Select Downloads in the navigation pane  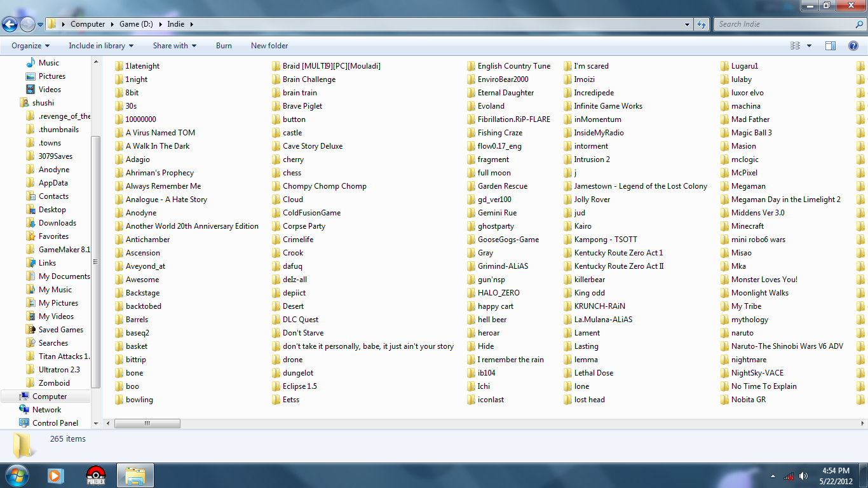[x=57, y=223]
